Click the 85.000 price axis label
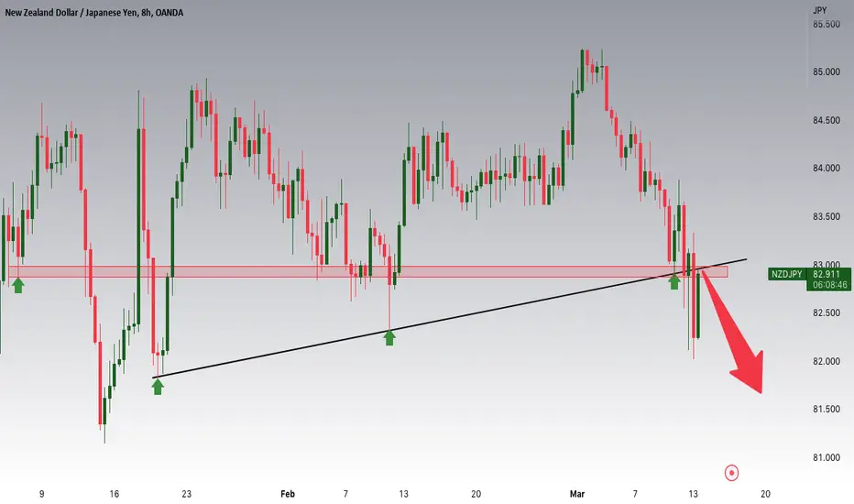This screenshot has height=504, width=854. (827, 71)
